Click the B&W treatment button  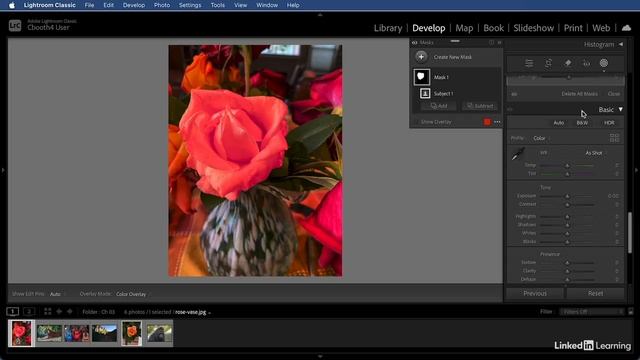582,123
